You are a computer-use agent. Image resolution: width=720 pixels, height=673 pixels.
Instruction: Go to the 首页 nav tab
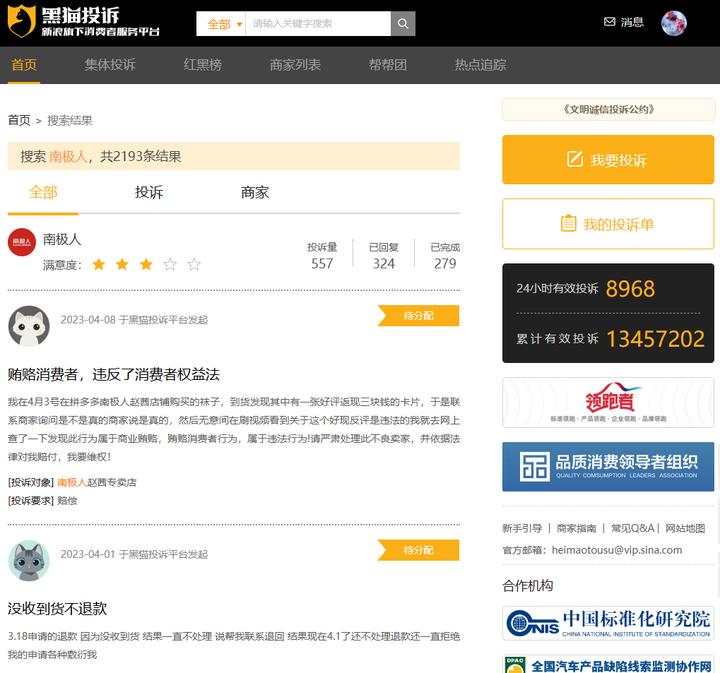tap(24, 65)
